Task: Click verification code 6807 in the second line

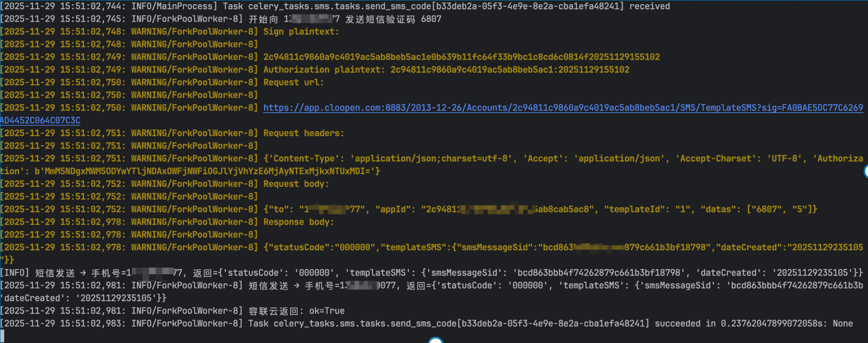Action: tap(431, 19)
